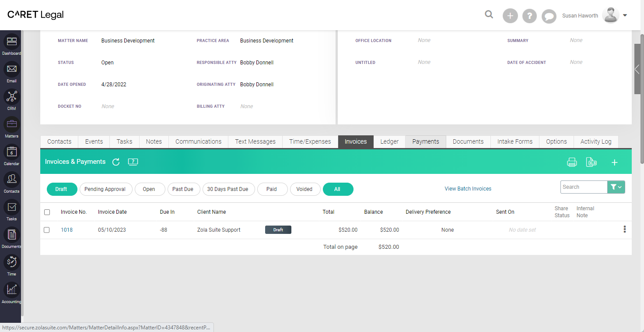
Task: Sort by Balance column header
Action: [x=374, y=212]
